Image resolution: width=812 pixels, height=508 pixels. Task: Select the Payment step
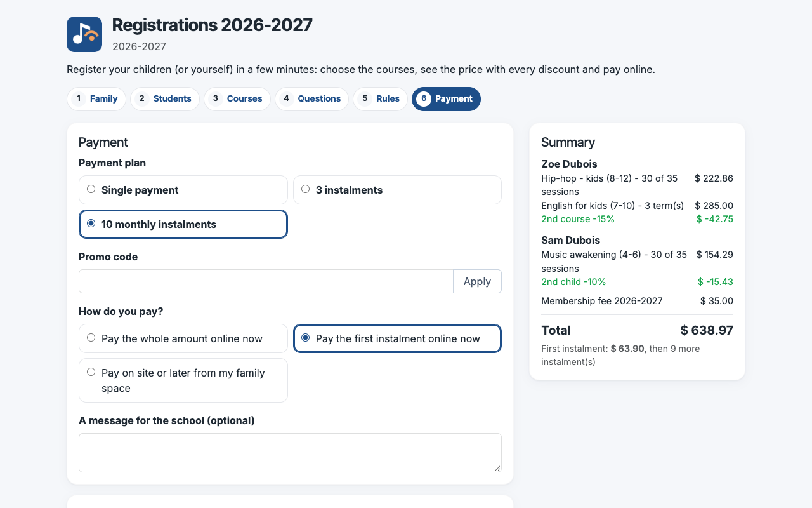pos(446,99)
